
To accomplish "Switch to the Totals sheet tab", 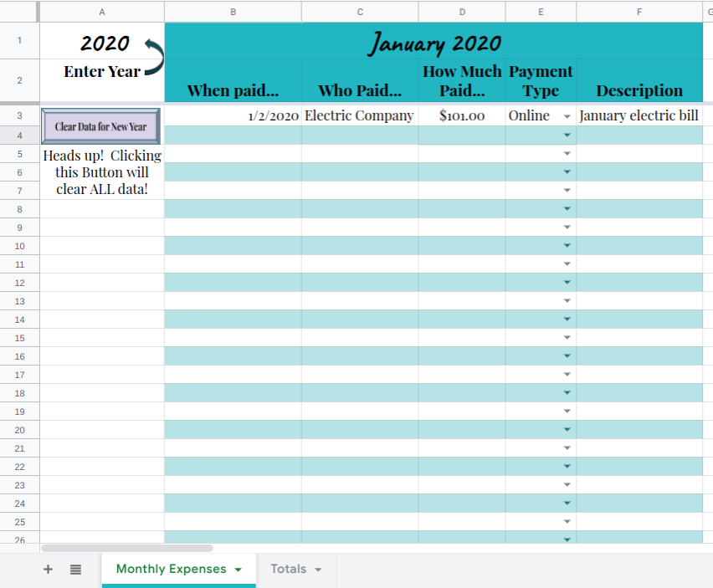I will tap(288, 569).
